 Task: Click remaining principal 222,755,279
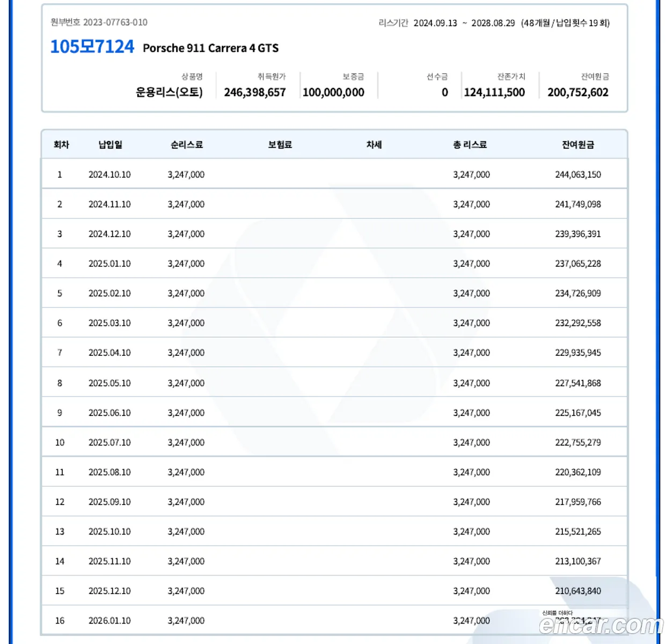pos(578,443)
